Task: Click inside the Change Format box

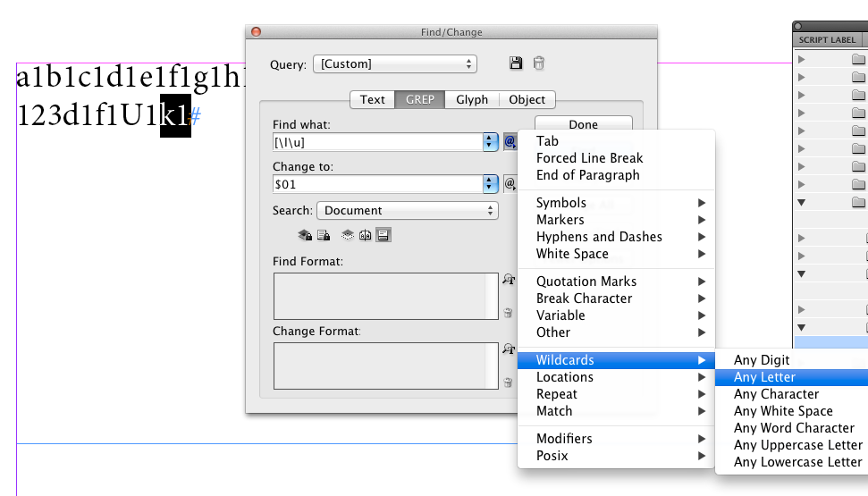Action: pos(386,366)
